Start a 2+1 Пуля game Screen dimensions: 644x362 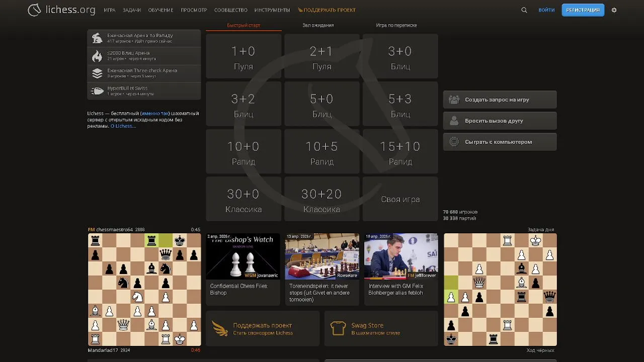322,56
